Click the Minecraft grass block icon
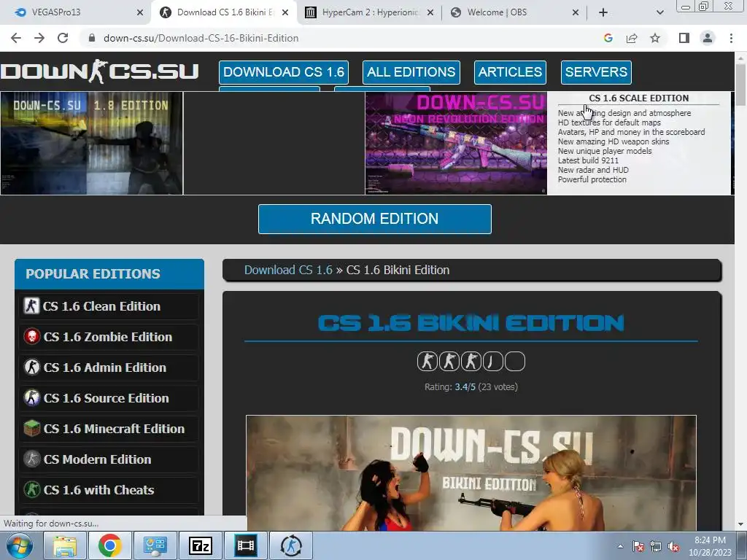747x560 pixels. (x=32, y=428)
